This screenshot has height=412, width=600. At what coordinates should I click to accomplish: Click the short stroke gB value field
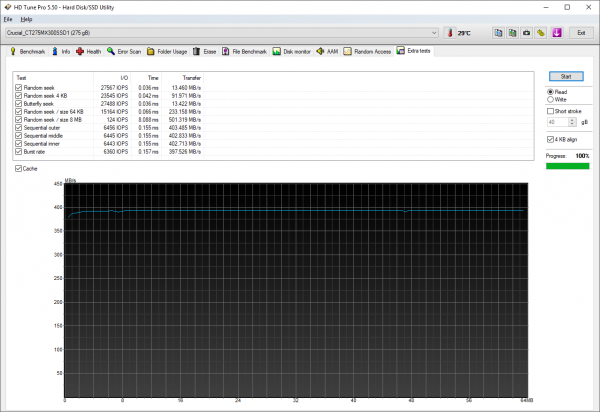[x=558, y=122]
